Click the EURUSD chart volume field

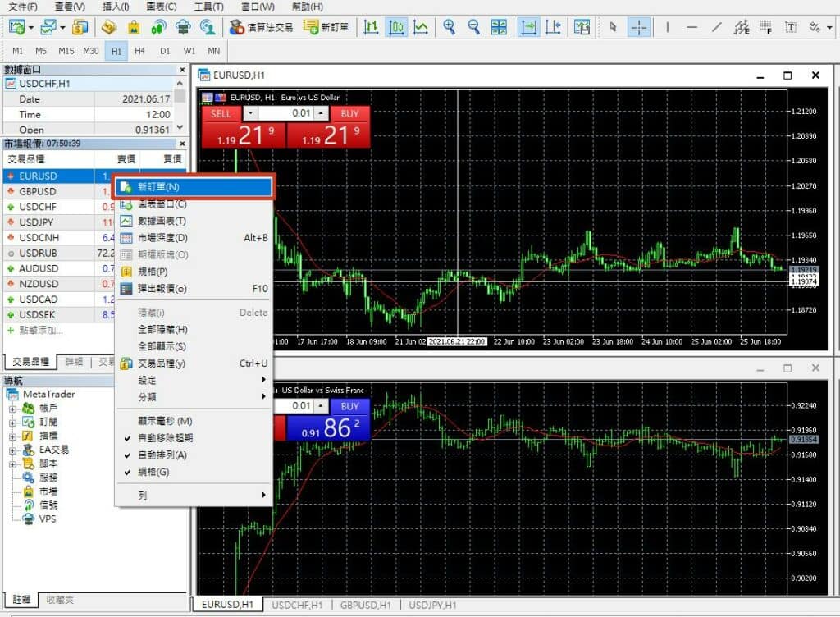pyautogui.click(x=285, y=113)
